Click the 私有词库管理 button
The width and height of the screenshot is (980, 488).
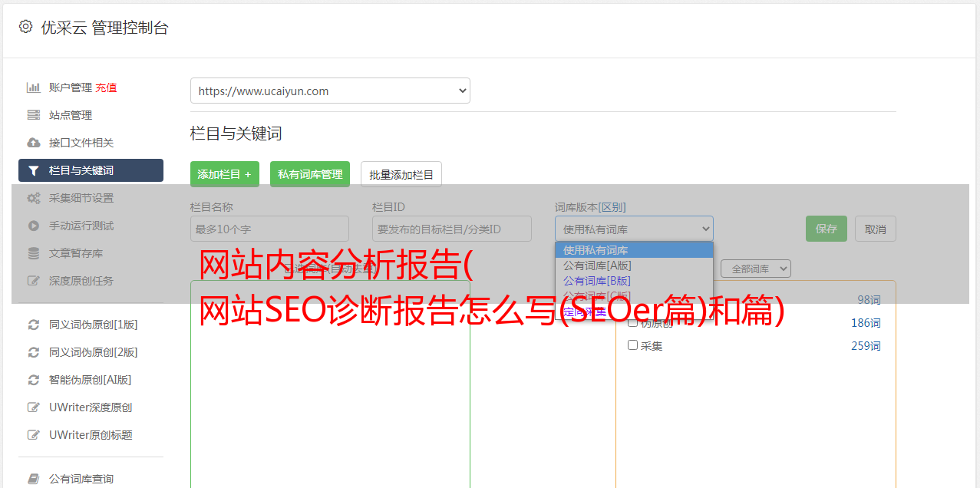pyautogui.click(x=310, y=174)
